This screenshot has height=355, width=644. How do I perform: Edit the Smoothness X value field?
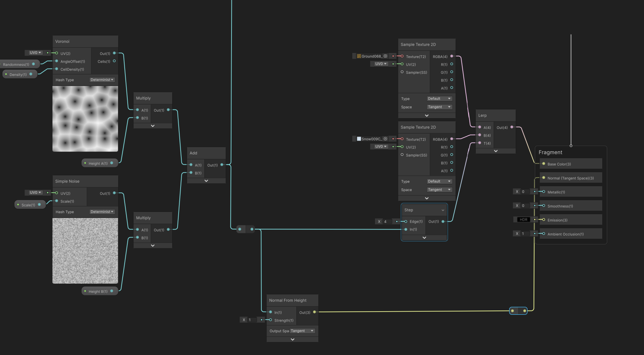pos(525,206)
